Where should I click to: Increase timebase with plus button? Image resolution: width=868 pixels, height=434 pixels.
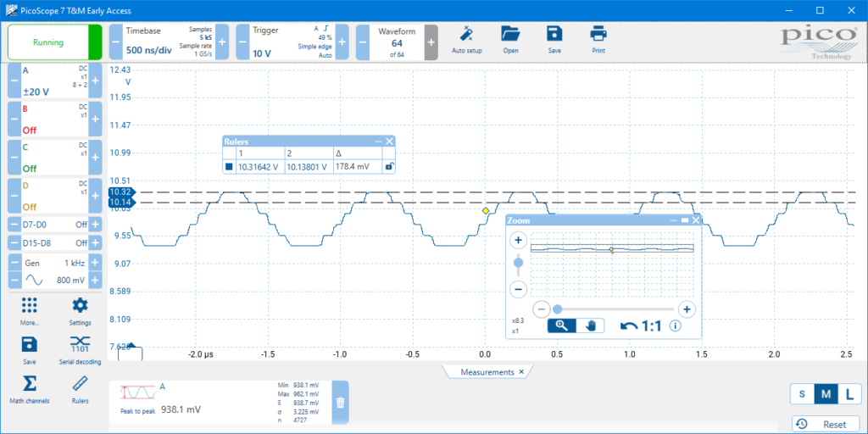pyautogui.click(x=222, y=42)
